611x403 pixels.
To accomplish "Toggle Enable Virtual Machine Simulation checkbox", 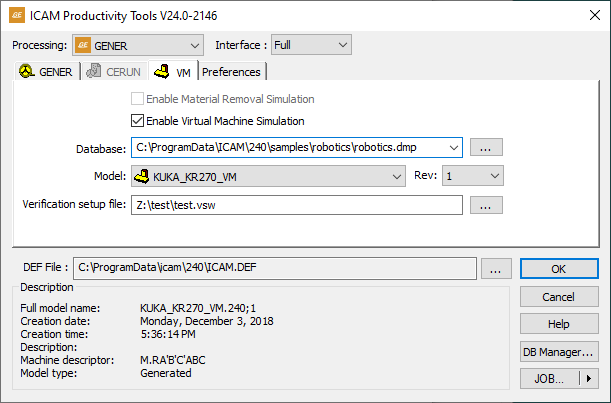I will pyautogui.click(x=137, y=121).
